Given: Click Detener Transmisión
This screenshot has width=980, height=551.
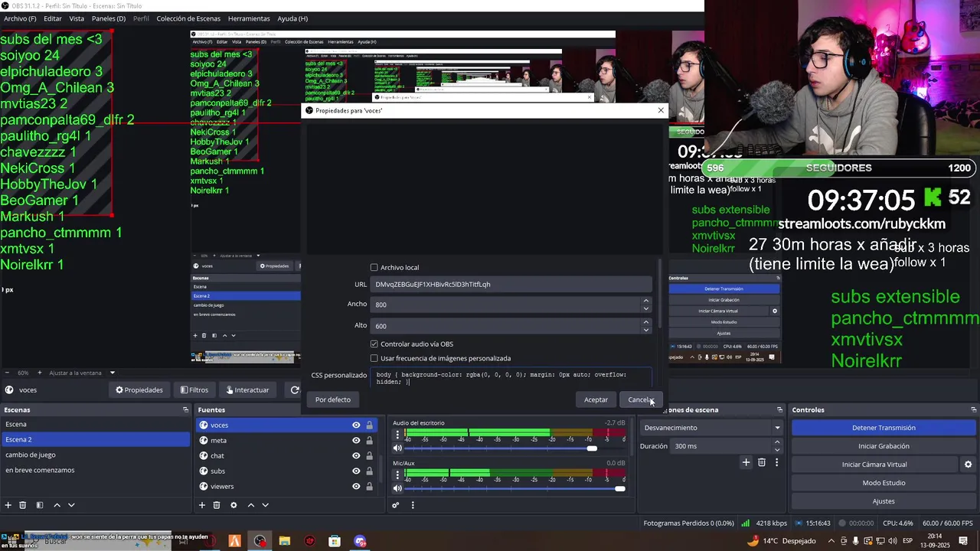Looking at the screenshot, I should (x=884, y=428).
